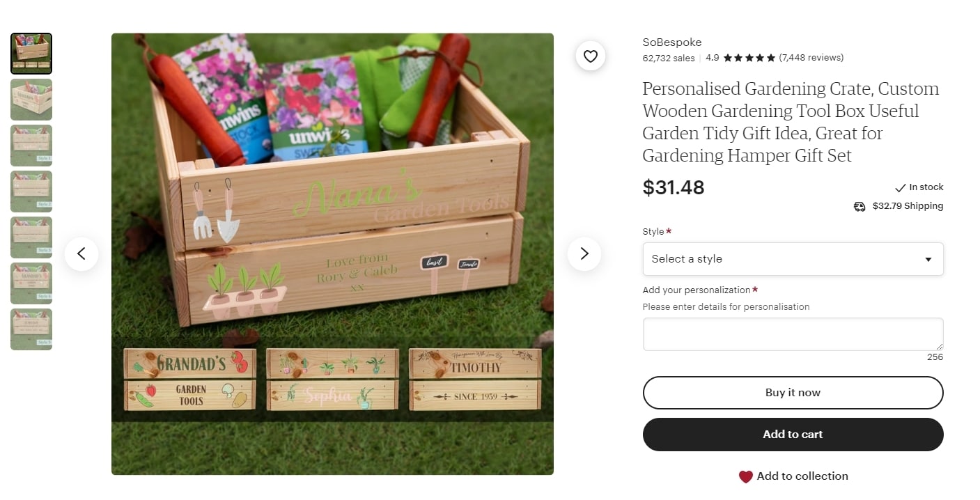980x500 pixels.
Task: View the fifth thumbnail in the list
Action: (31, 237)
